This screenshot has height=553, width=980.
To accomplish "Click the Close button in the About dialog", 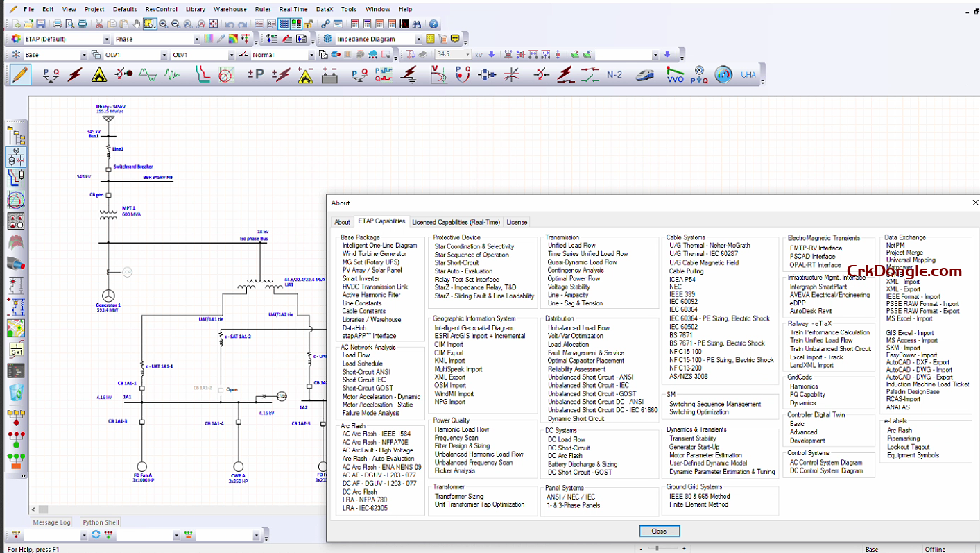I will [x=658, y=530].
